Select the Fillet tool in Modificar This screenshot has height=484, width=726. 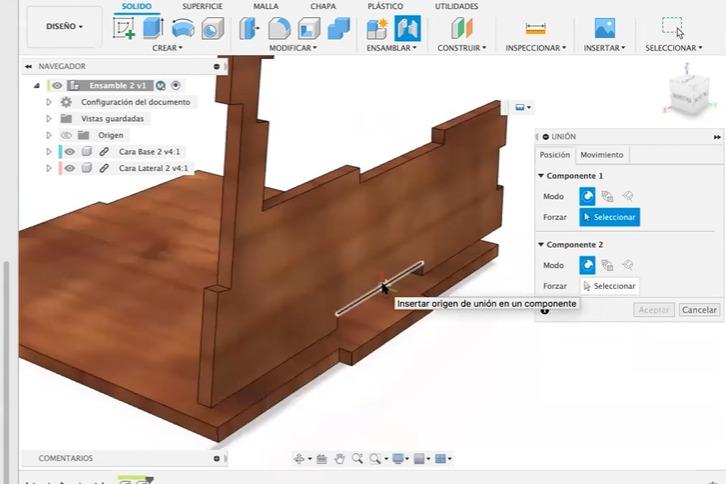pos(279,28)
